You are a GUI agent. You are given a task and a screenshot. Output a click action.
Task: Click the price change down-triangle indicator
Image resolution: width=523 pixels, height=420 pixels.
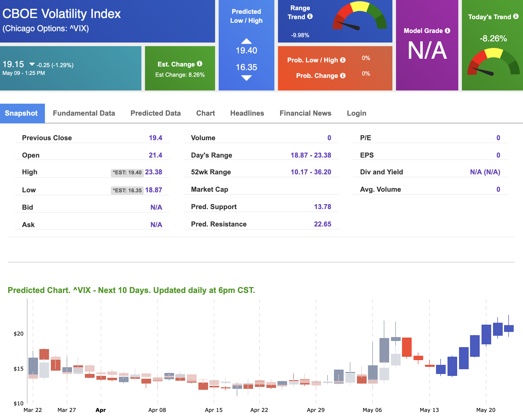coord(32,64)
